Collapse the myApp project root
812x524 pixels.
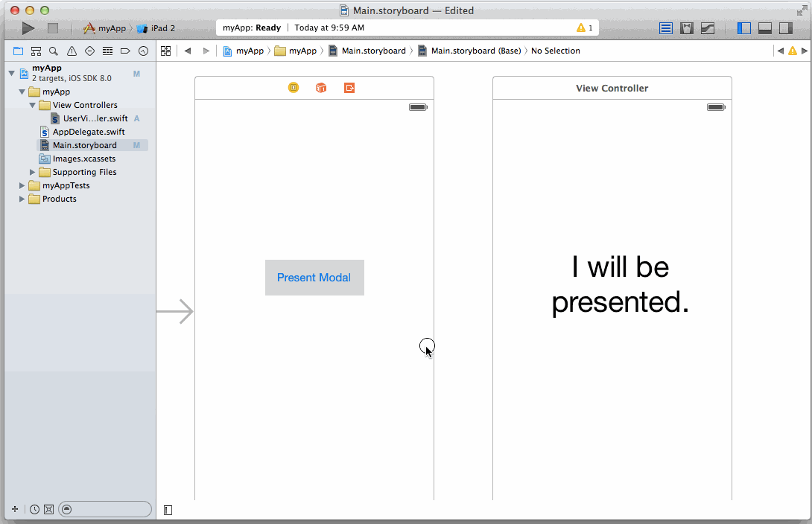click(x=11, y=74)
